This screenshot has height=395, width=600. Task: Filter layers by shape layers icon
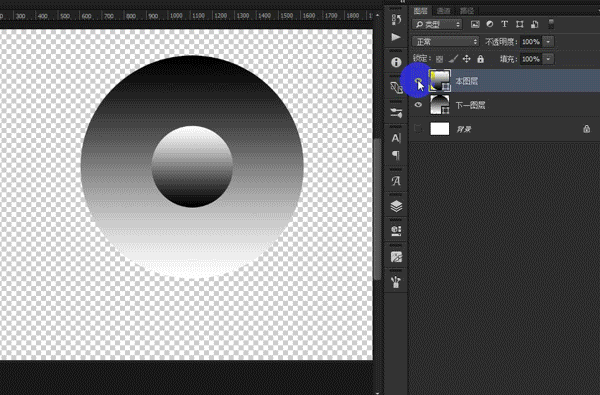point(520,24)
